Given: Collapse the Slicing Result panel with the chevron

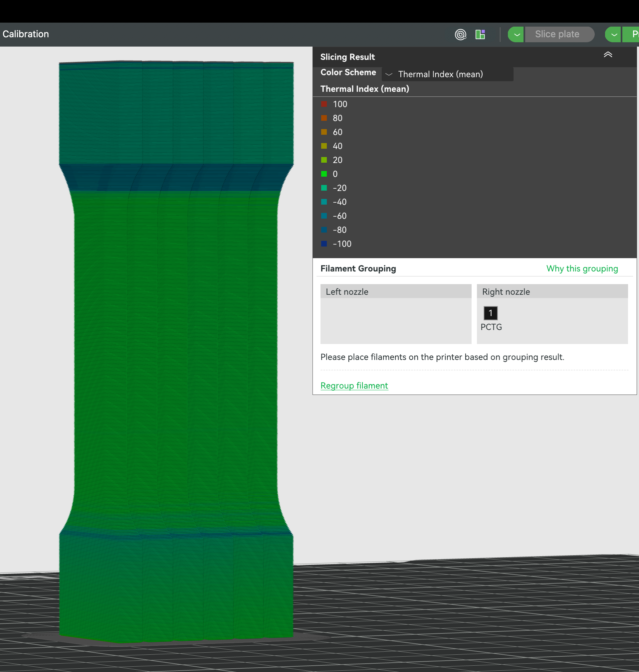Looking at the screenshot, I should pos(608,55).
